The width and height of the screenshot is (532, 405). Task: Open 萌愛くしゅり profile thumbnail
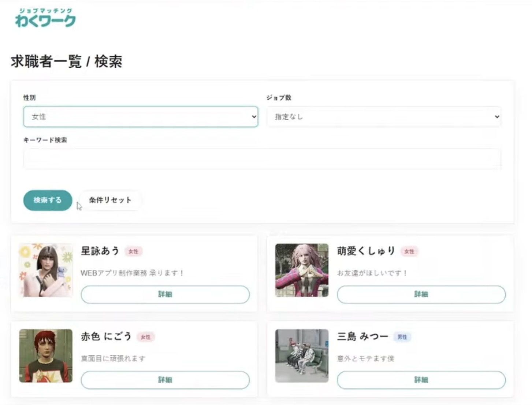coord(302,270)
